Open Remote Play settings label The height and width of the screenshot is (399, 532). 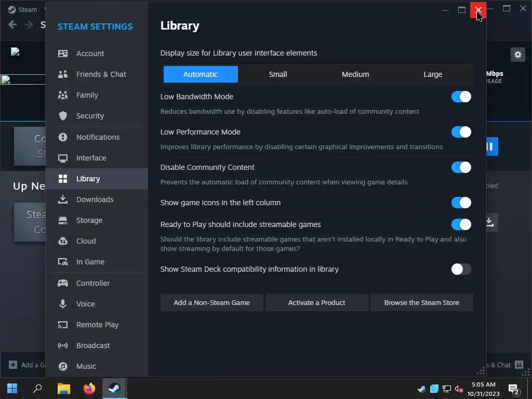coord(97,325)
